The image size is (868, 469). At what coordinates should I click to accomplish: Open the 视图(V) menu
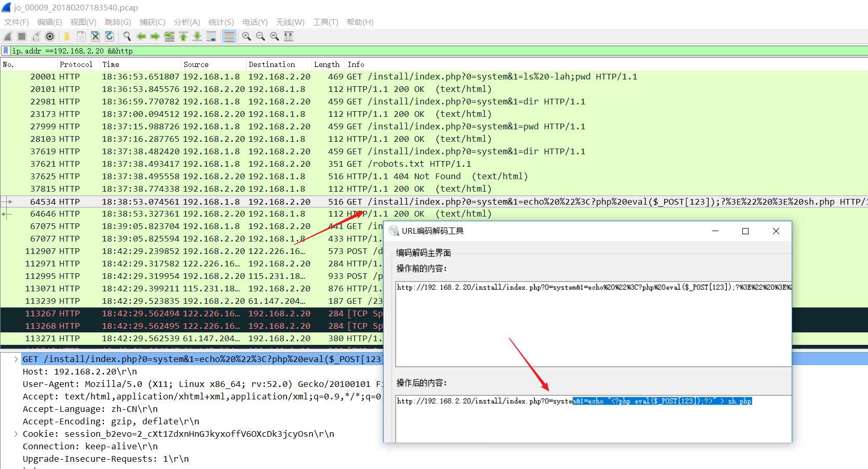tap(84, 22)
